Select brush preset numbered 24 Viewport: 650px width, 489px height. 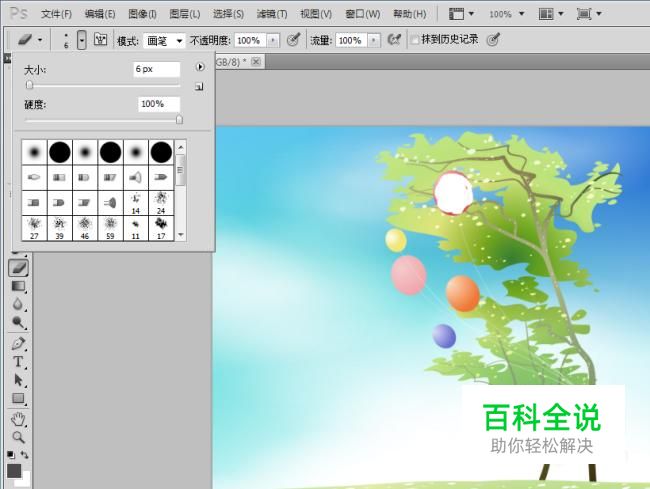pyautogui.click(x=161, y=203)
